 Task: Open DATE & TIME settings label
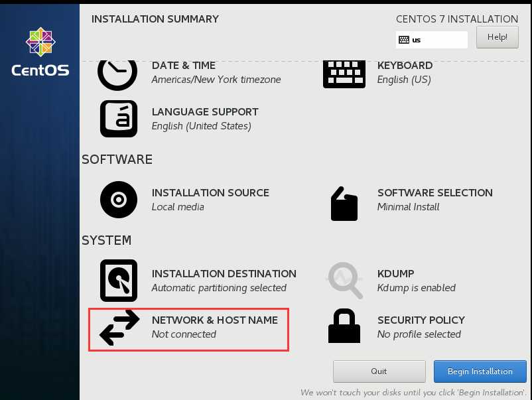pyautogui.click(x=184, y=65)
